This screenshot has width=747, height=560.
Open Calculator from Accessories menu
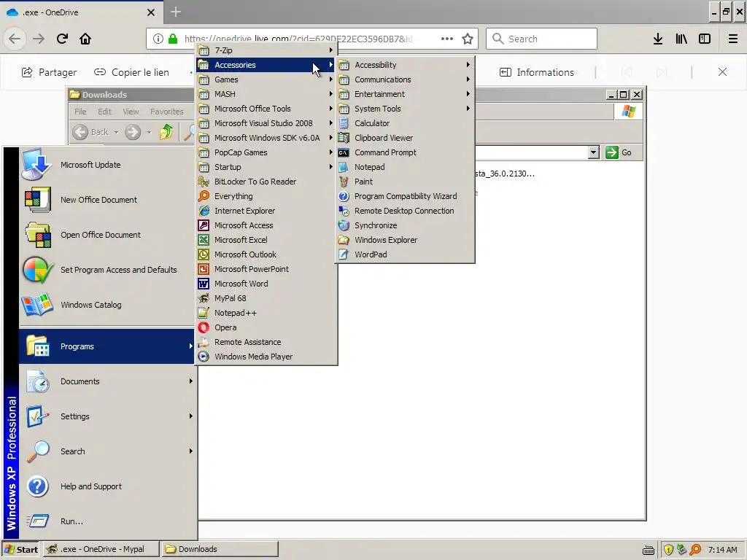click(x=405, y=123)
